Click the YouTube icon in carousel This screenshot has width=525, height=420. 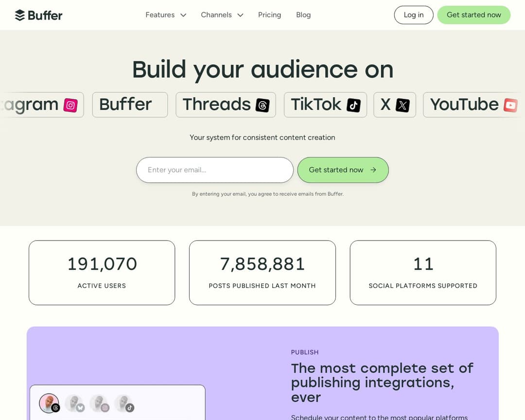pyautogui.click(x=510, y=105)
